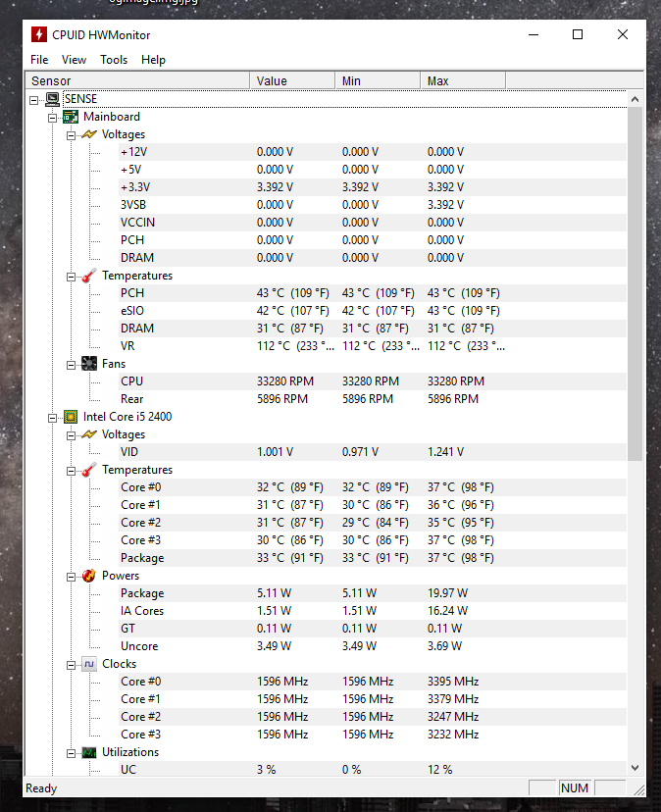Select the eSIO temperature row
Viewport: 661px width, 812px height.
[372, 311]
